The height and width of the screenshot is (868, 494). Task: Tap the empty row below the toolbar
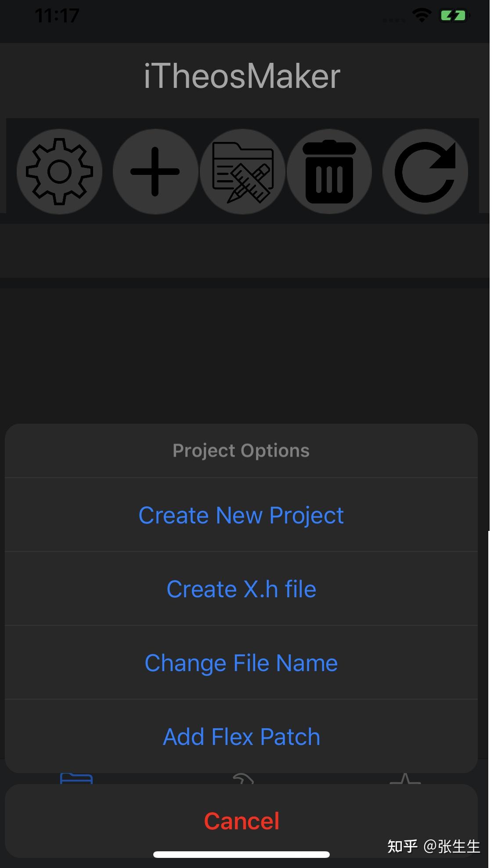245,251
